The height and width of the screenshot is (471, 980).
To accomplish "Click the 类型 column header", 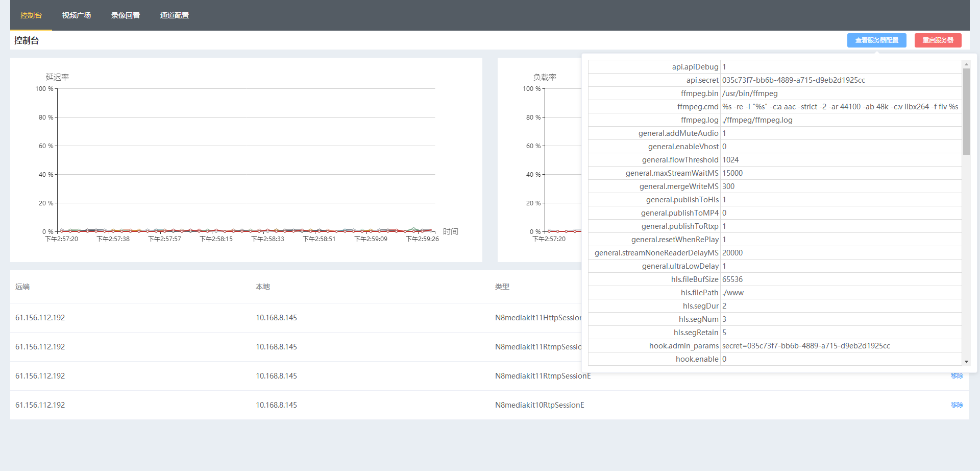I will point(502,287).
